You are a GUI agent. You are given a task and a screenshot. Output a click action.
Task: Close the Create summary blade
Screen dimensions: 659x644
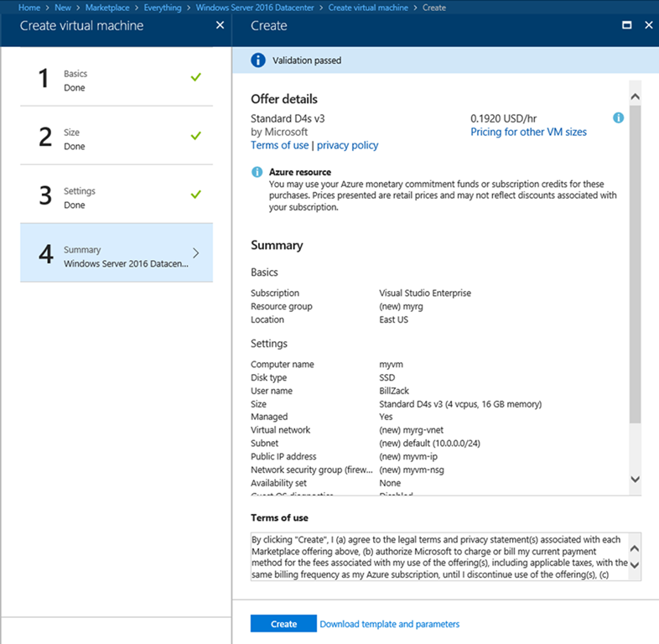[648, 25]
